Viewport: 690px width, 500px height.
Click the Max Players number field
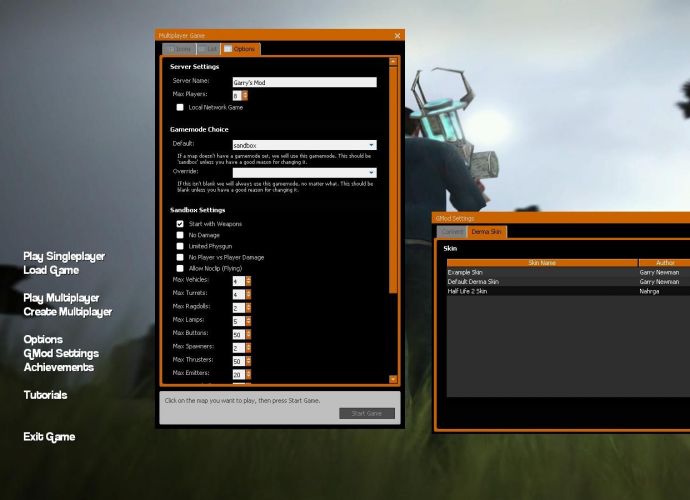(x=237, y=95)
